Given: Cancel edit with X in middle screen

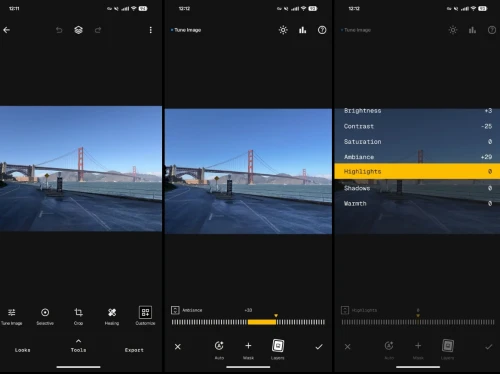Looking at the screenshot, I should click(x=178, y=347).
